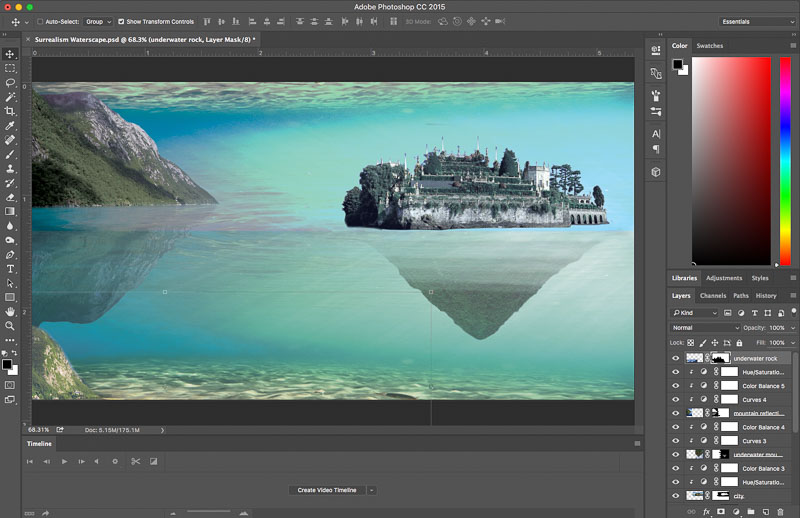Switch to the Adjustments tab

(x=724, y=278)
